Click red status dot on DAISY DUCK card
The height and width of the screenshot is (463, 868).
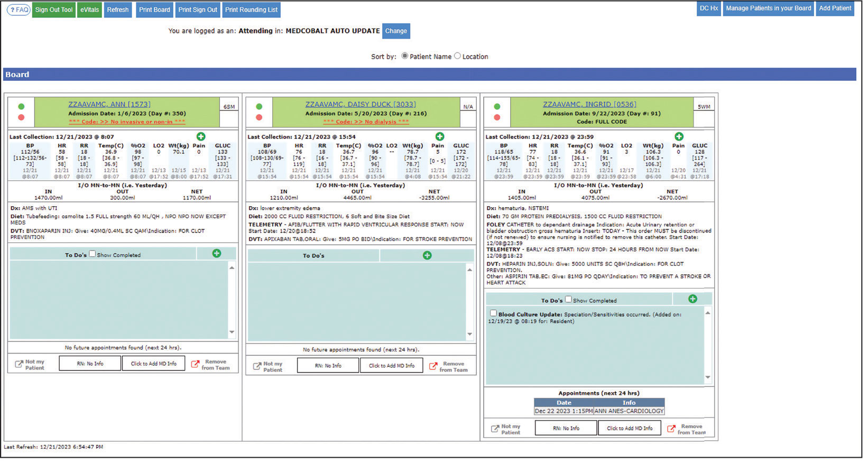click(x=259, y=117)
